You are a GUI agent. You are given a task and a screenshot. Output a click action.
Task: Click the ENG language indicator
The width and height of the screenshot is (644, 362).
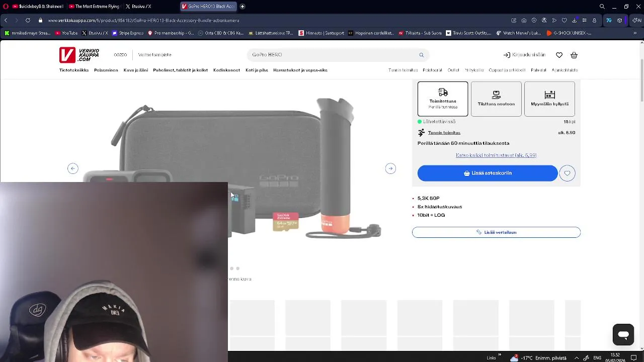[x=597, y=358]
